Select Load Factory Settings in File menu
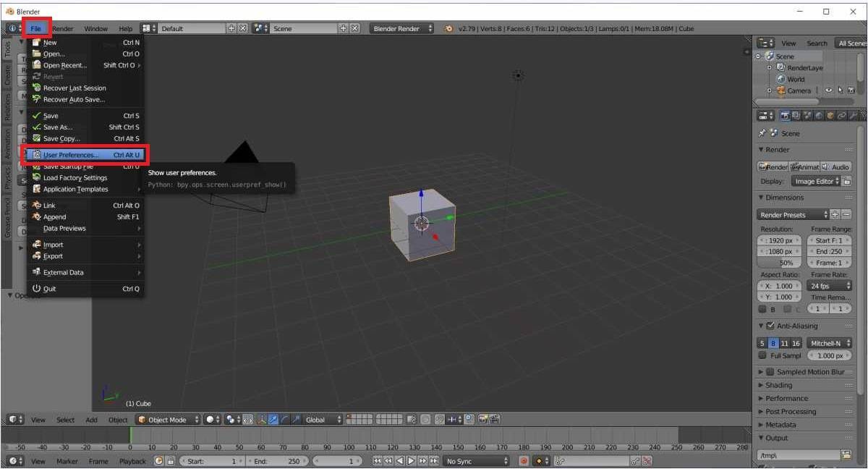The image size is (868, 469). tap(85, 178)
